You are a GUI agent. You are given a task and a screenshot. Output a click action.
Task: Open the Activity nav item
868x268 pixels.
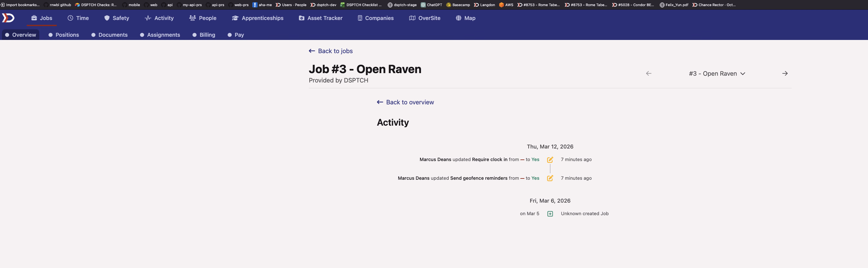(159, 18)
